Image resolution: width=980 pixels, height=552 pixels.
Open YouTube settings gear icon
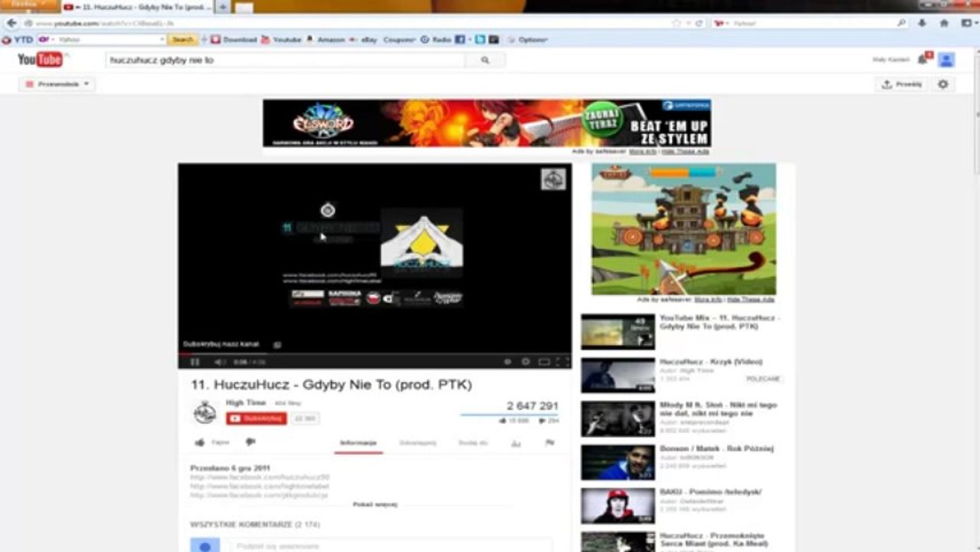pos(943,84)
